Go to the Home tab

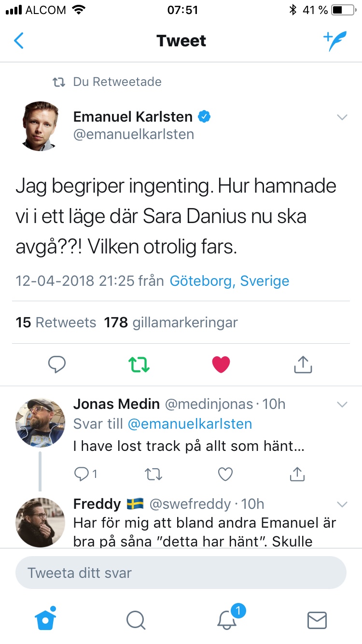(45, 620)
